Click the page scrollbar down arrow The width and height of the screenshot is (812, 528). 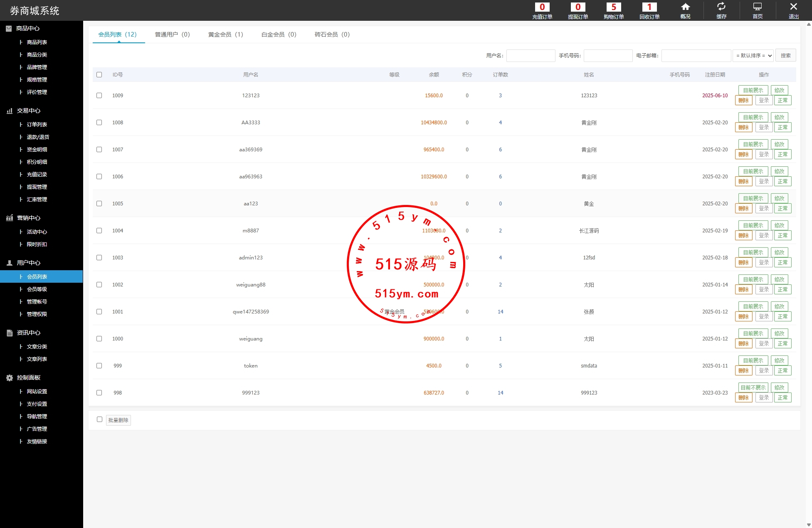coord(808,525)
